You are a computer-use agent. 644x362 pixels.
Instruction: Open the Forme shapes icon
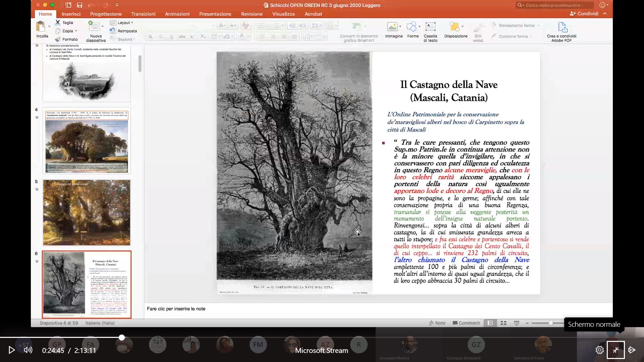click(411, 26)
